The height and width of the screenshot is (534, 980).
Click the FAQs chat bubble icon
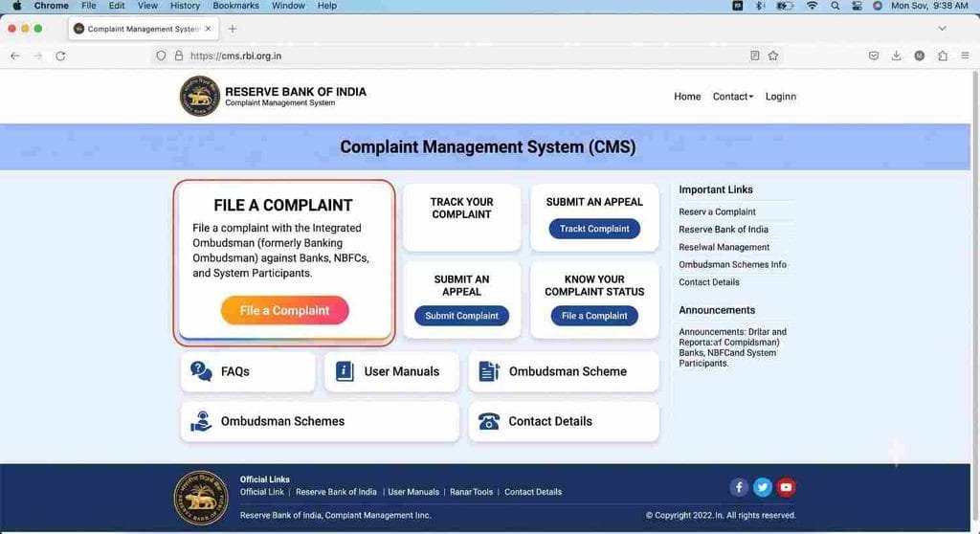click(201, 371)
